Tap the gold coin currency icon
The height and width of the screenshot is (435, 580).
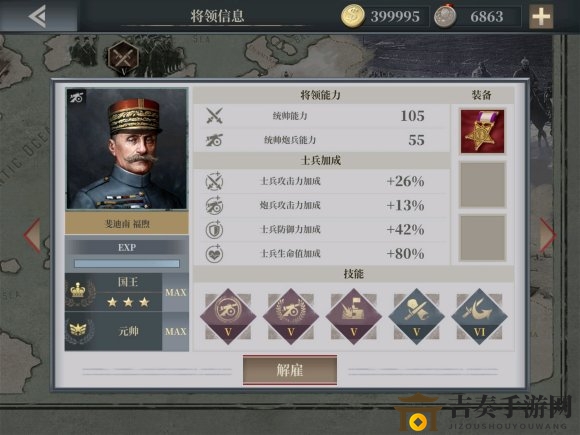tap(353, 16)
